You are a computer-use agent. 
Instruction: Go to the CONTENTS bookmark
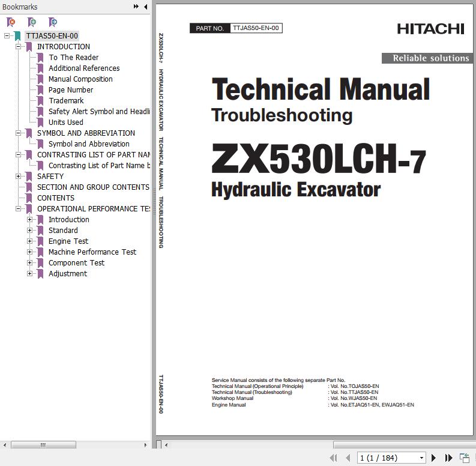pos(56,198)
